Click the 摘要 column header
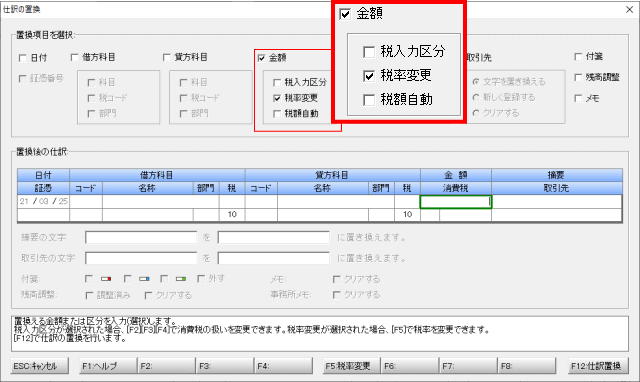 pyautogui.click(x=557, y=175)
